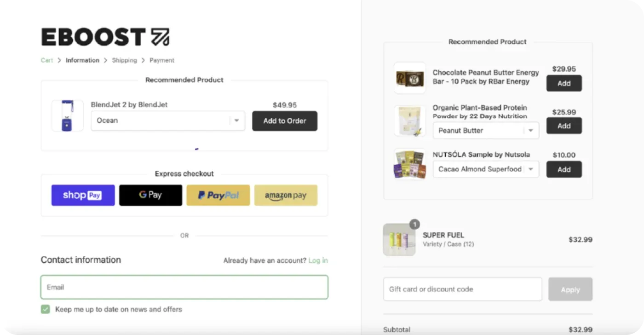Select the Shipping breadcrumb step
Image resolution: width=644 pixels, height=335 pixels.
pyautogui.click(x=124, y=60)
